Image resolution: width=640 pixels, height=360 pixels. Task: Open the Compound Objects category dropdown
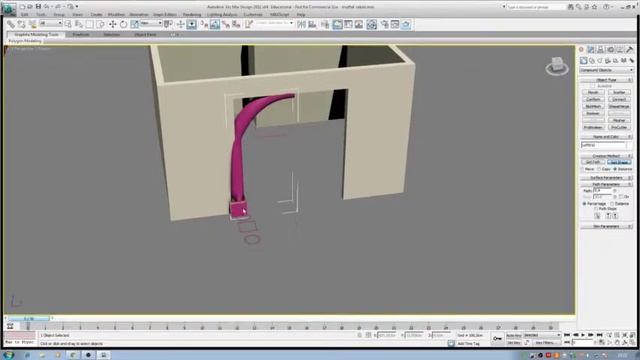click(x=606, y=70)
